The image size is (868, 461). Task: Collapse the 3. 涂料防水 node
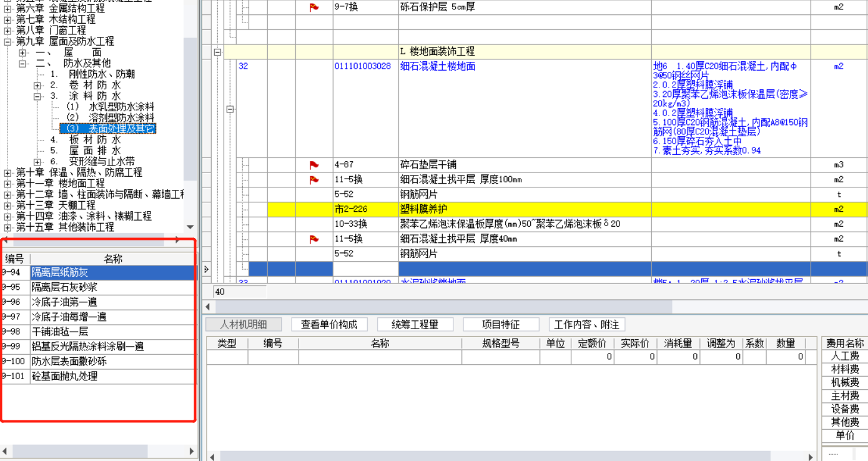point(37,97)
